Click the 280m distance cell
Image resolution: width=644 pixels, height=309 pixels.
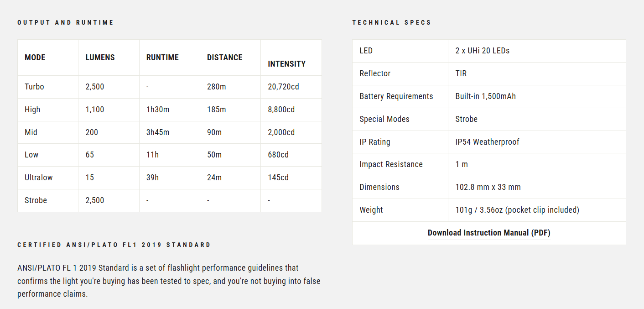point(217,87)
